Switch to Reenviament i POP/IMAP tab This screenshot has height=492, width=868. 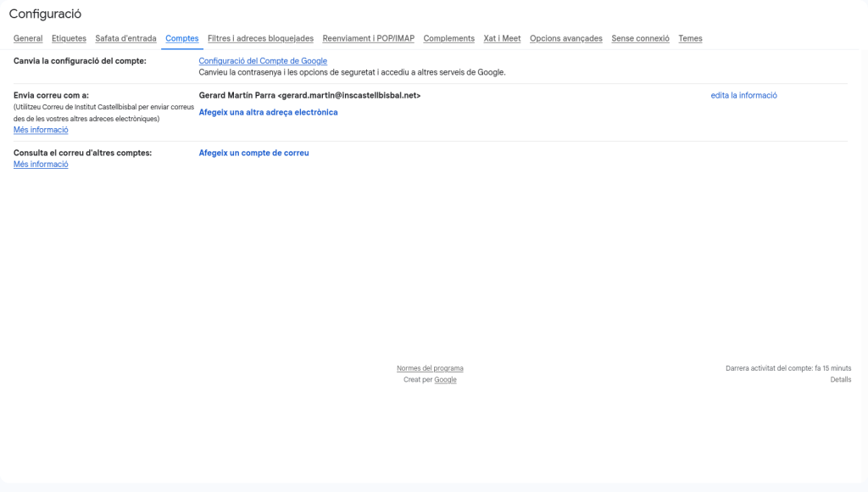368,38
